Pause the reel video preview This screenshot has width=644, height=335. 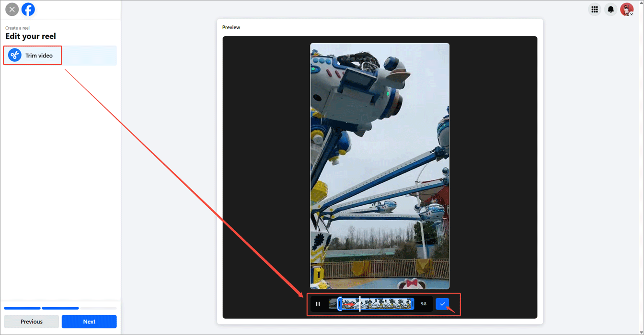point(318,303)
